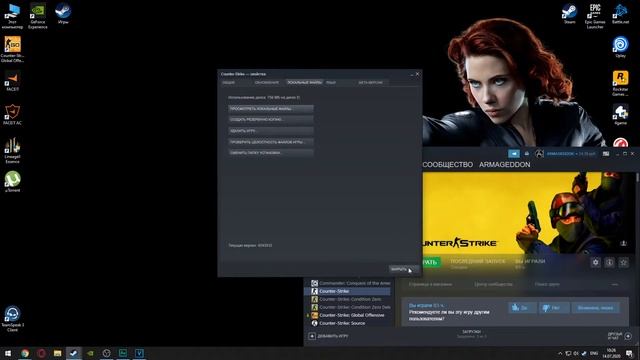The image size is (640, 360).
Task: Open Windows Start menu
Action: pyautogui.click(x=8, y=353)
